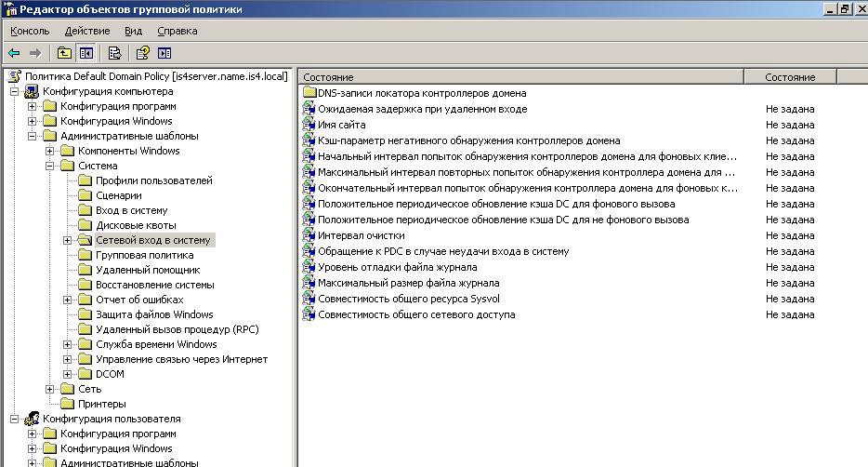Viewport: 868px width, 467px height.
Task: Open the Консоль menu
Action: [30, 31]
